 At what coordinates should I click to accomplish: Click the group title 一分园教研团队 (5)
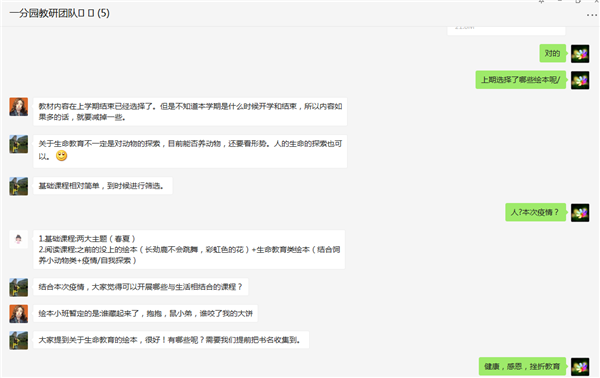pos(60,13)
